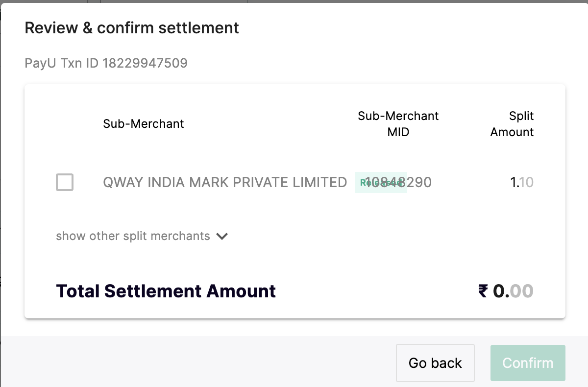Click the rupee symbol in total amount
The width and height of the screenshot is (588, 387).
[483, 291]
